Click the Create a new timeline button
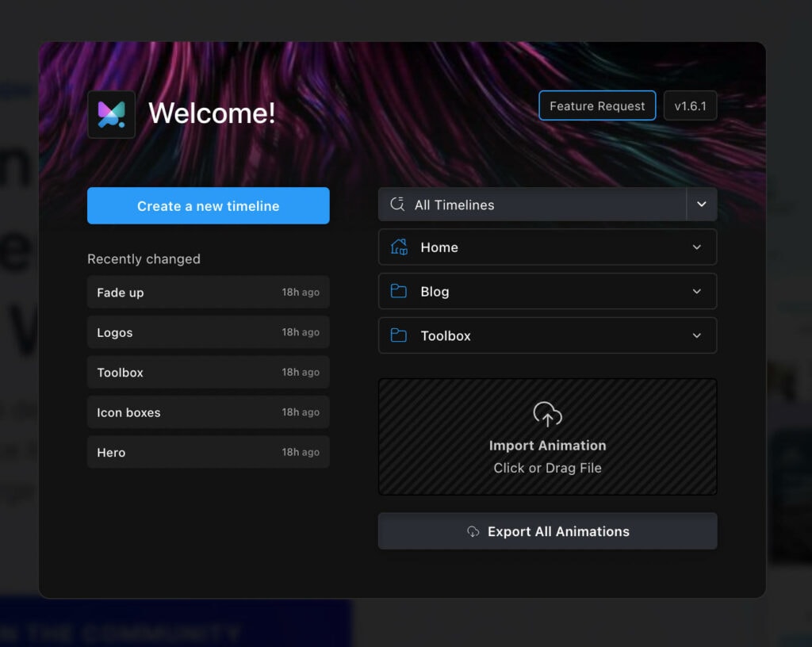The image size is (812, 647). pos(208,205)
